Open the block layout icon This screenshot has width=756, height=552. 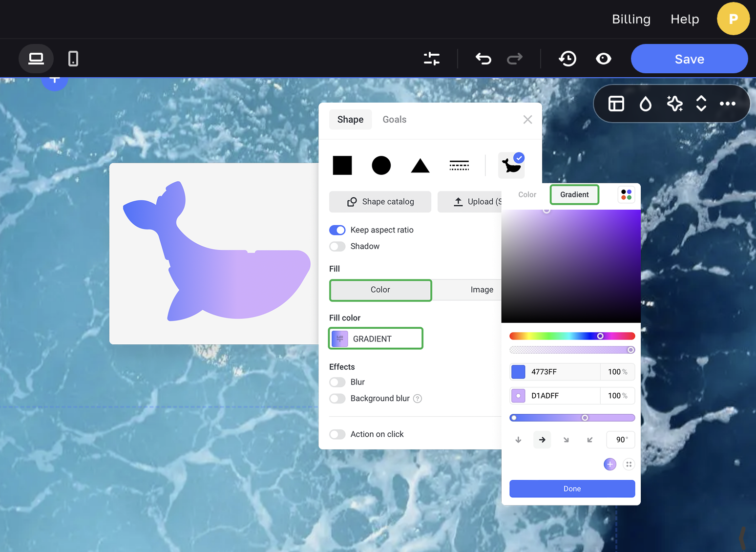point(616,104)
